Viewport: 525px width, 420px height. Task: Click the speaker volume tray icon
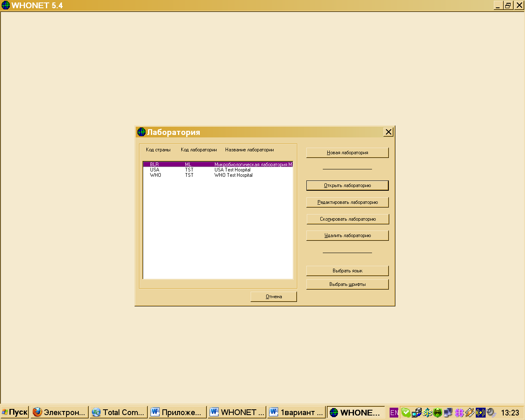click(491, 413)
